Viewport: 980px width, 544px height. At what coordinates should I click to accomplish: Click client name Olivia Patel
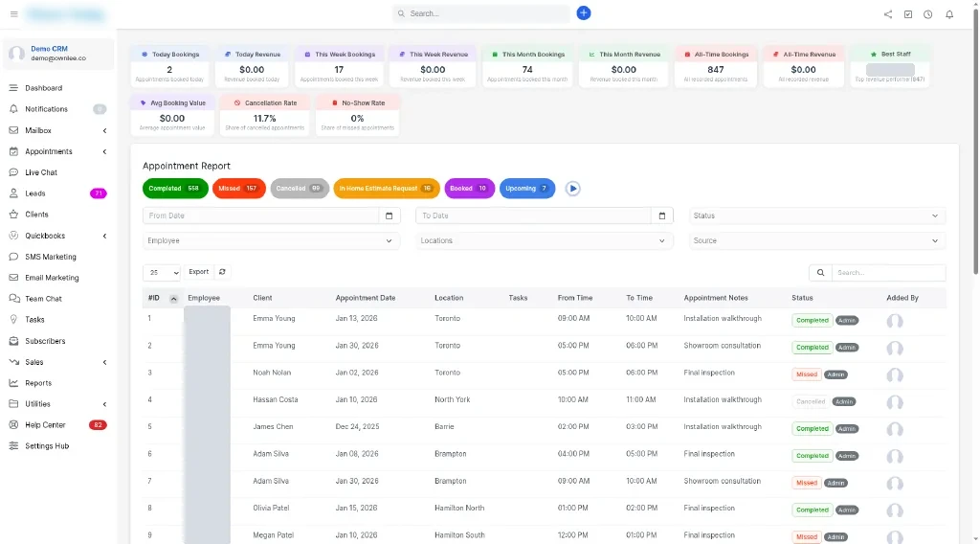tap(271, 509)
